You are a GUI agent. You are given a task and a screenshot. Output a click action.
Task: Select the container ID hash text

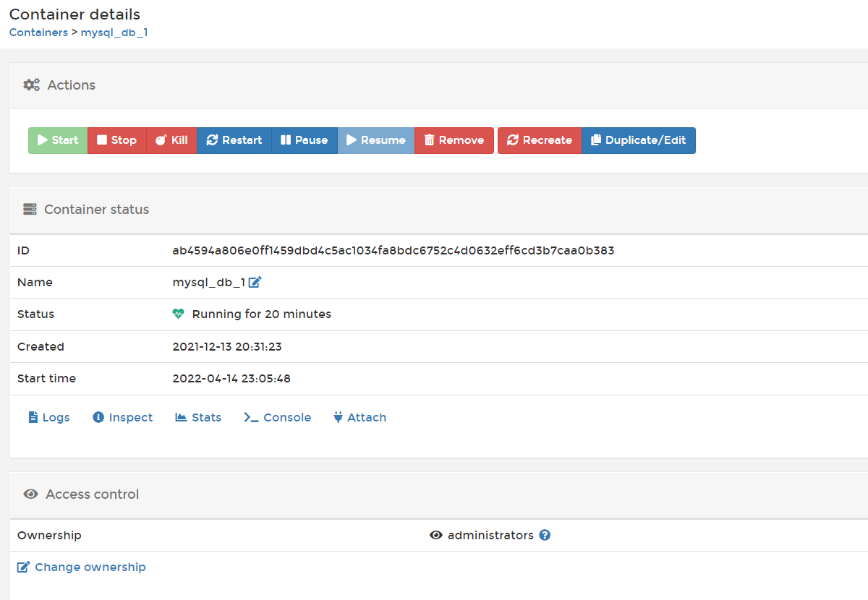click(x=393, y=251)
